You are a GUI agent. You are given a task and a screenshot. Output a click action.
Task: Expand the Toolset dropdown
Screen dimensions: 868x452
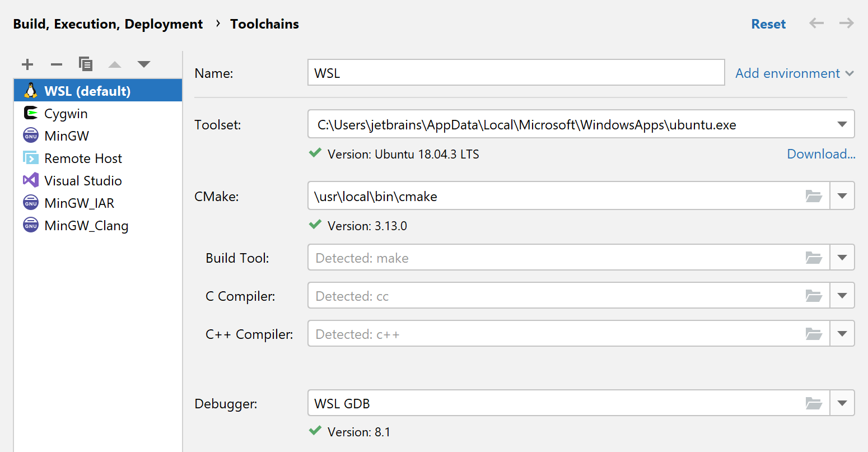coord(842,124)
